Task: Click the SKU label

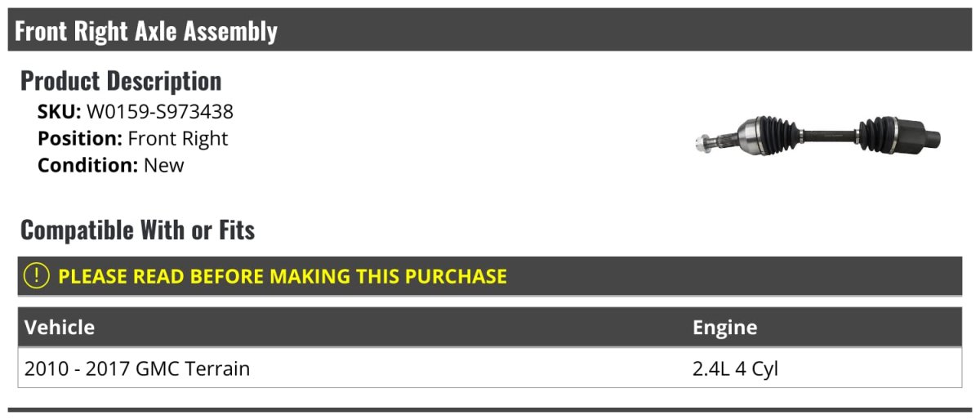Action: (x=59, y=111)
